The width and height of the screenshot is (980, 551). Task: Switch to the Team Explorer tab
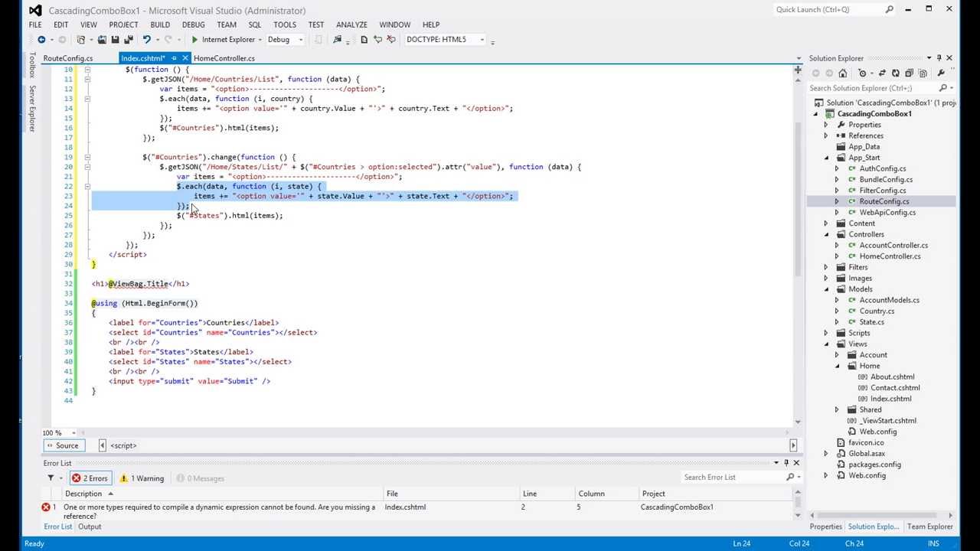point(930,527)
